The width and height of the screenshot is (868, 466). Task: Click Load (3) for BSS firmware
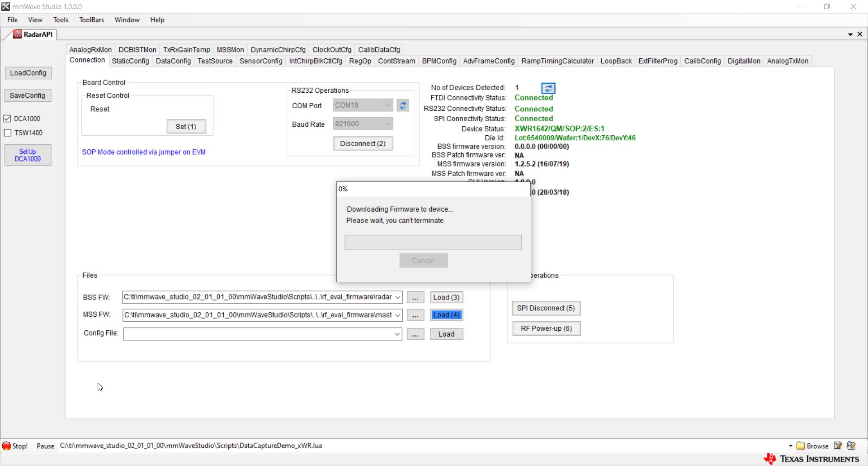tap(446, 297)
